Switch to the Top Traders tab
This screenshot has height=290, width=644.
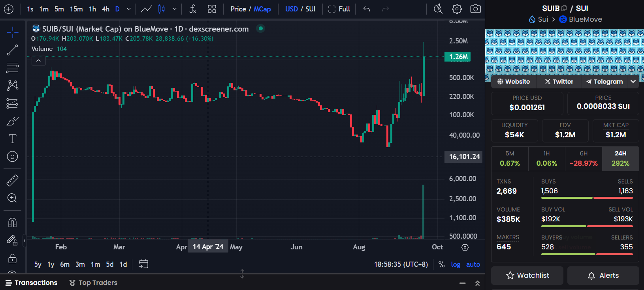93,283
